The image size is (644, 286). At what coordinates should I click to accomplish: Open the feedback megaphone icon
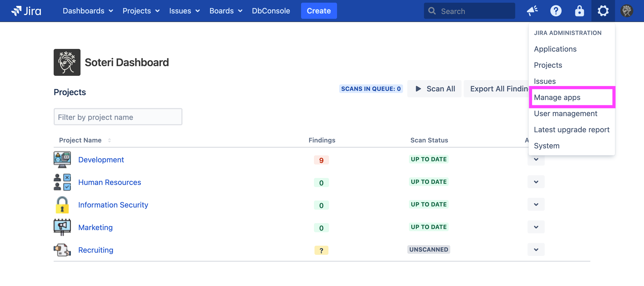click(532, 11)
